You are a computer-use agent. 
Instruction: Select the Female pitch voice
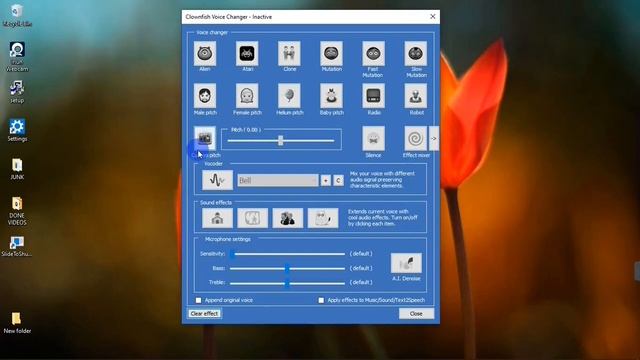tap(247, 96)
